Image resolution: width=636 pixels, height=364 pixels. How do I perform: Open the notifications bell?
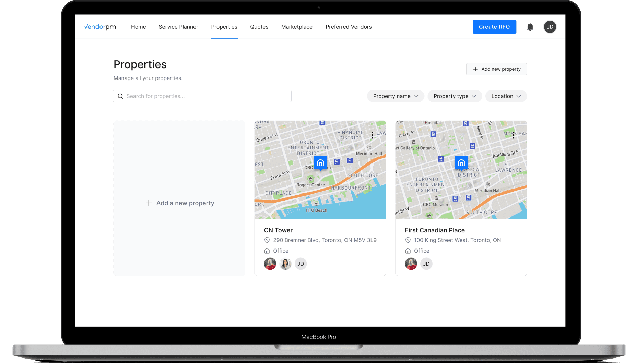[x=530, y=27]
